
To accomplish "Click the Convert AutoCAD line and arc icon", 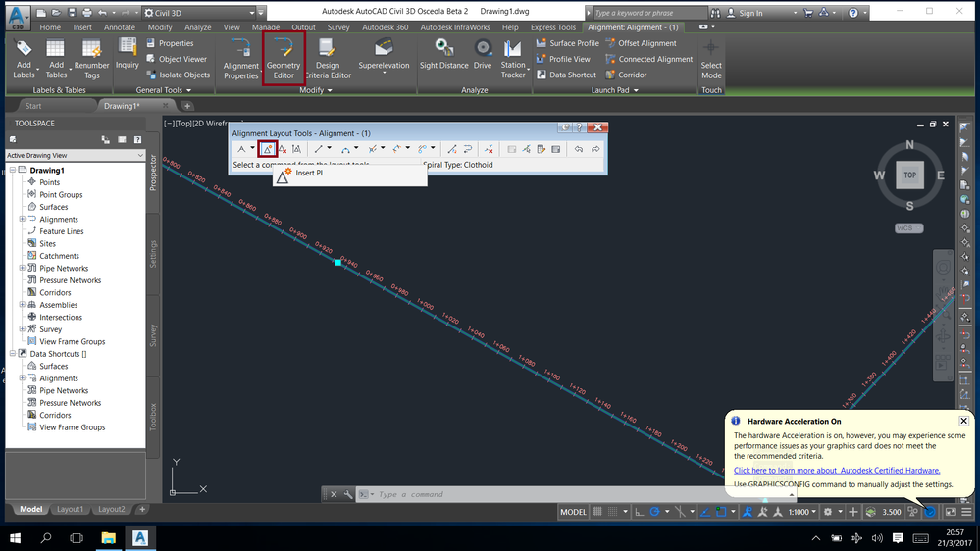I will pyautogui.click(x=452, y=149).
